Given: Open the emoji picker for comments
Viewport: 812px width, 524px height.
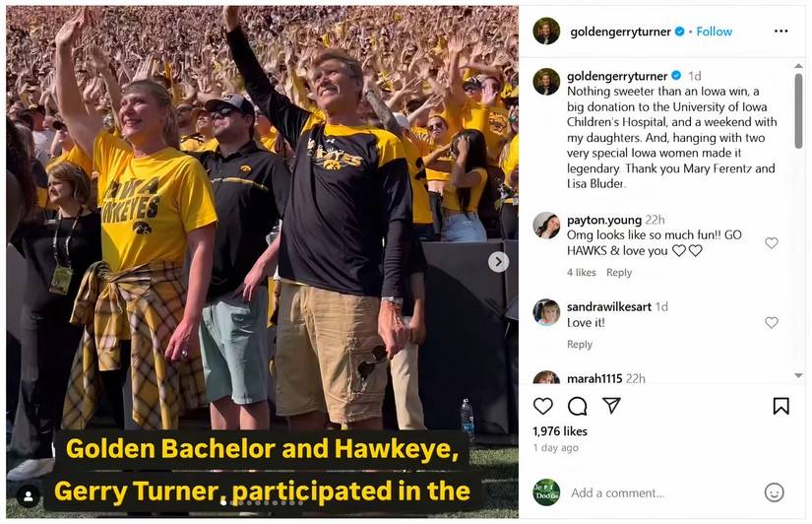Looking at the screenshot, I should tap(775, 492).
